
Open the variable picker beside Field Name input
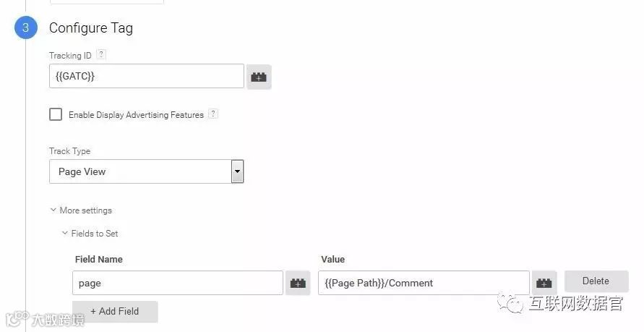pyautogui.click(x=298, y=284)
